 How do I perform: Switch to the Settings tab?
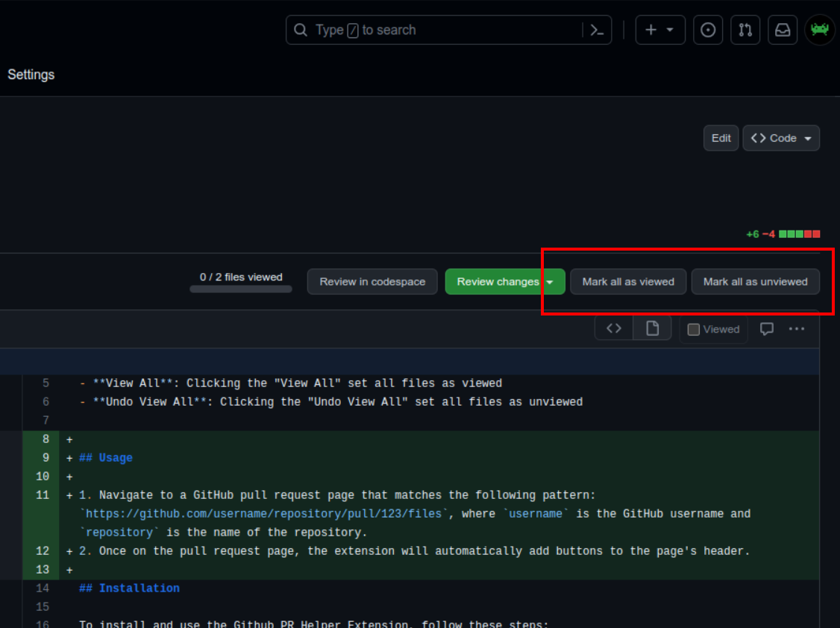click(x=31, y=75)
